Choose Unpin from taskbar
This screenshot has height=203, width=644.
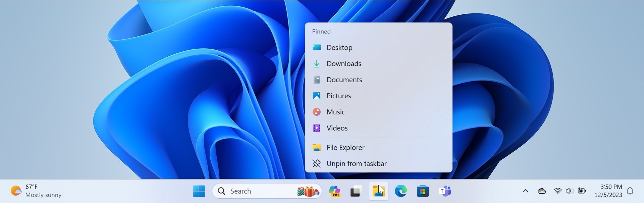[x=356, y=164]
